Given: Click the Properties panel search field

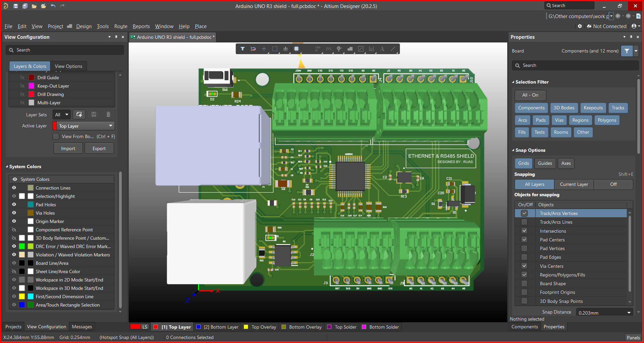Looking at the screenshot, I should [x=575, y=66].
